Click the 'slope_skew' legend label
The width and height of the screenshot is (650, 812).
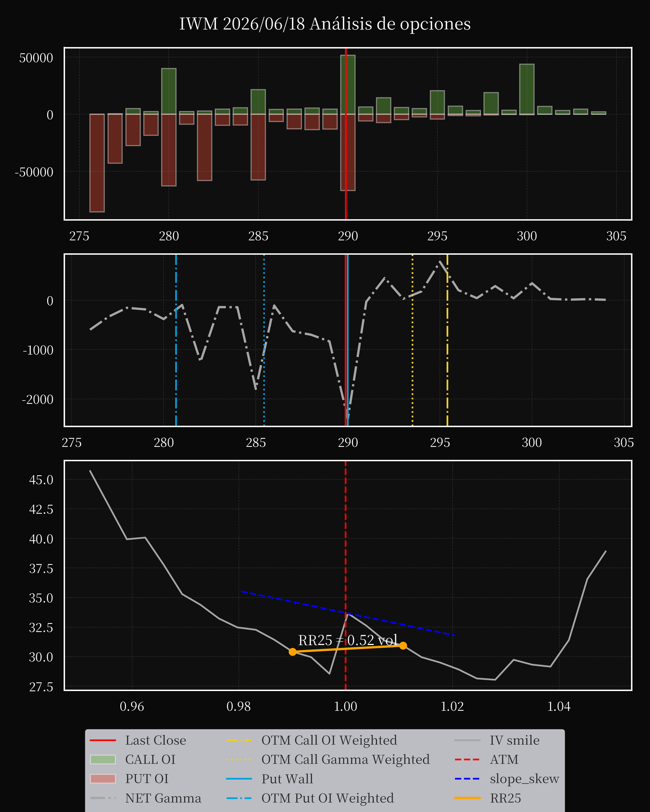[525, 779]
